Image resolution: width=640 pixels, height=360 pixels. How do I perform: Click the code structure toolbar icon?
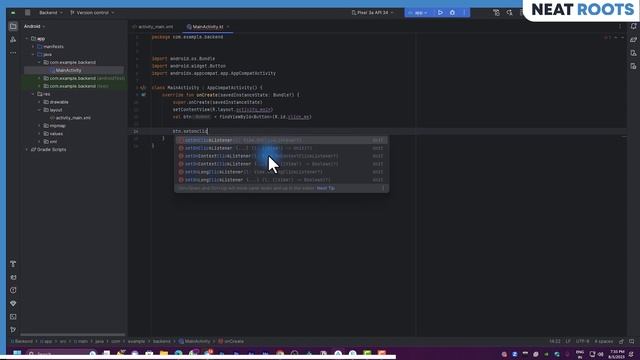(496, 13)
